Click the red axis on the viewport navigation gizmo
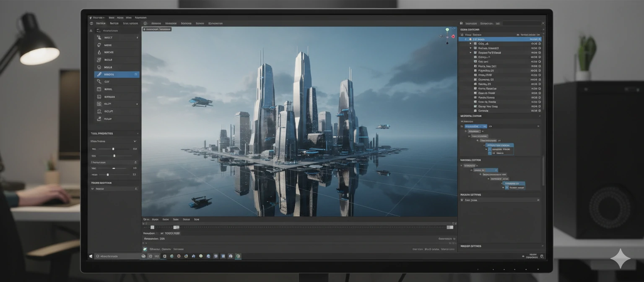 453,37
